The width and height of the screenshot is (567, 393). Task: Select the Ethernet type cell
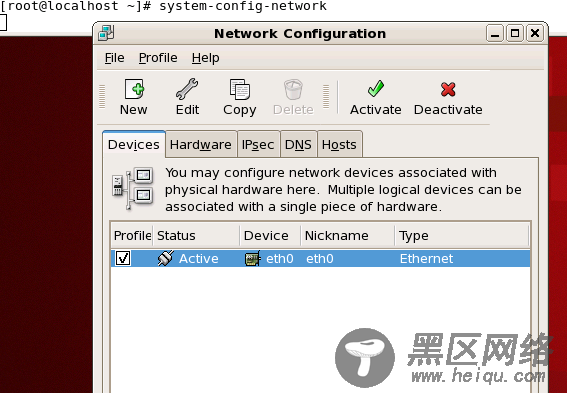426,259
